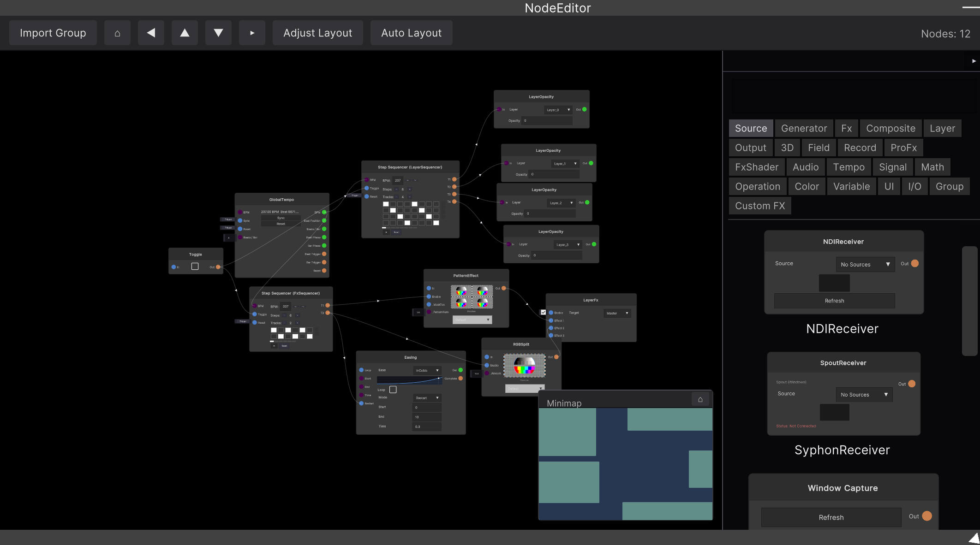Open the Easing InCubic ease dropdown
This screenshot has width=980, height=545.
(x=427, y=370)
